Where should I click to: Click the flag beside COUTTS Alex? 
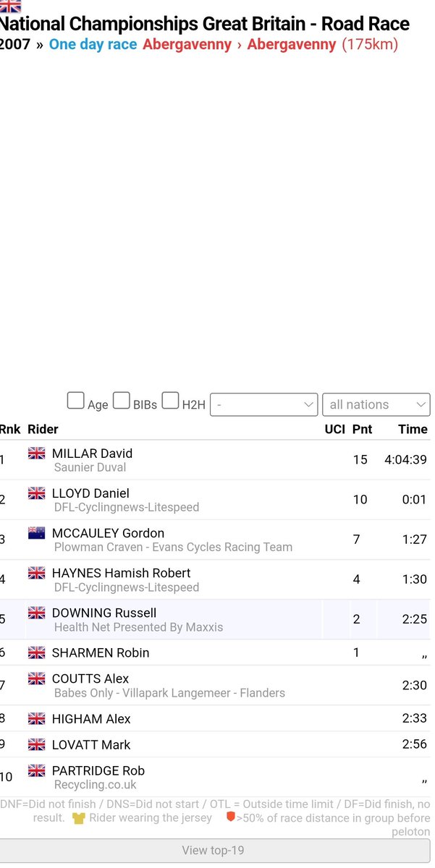36,678
